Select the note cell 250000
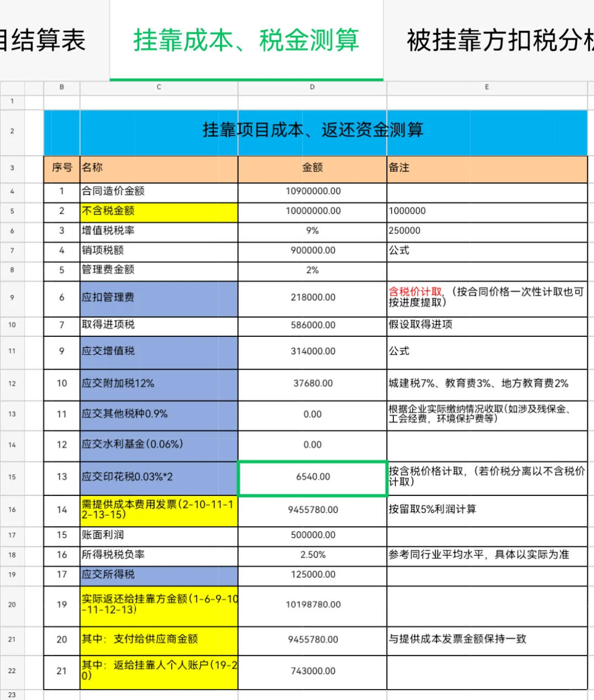 [487, 231]
